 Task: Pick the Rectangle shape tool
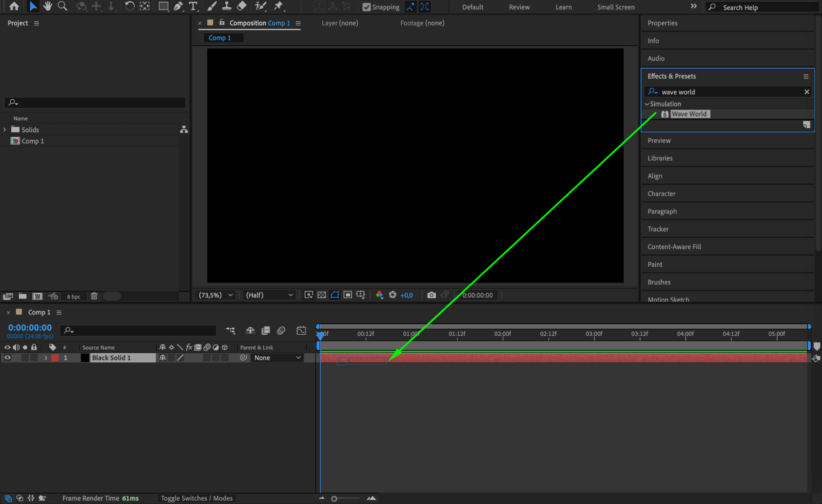(163, 6)
